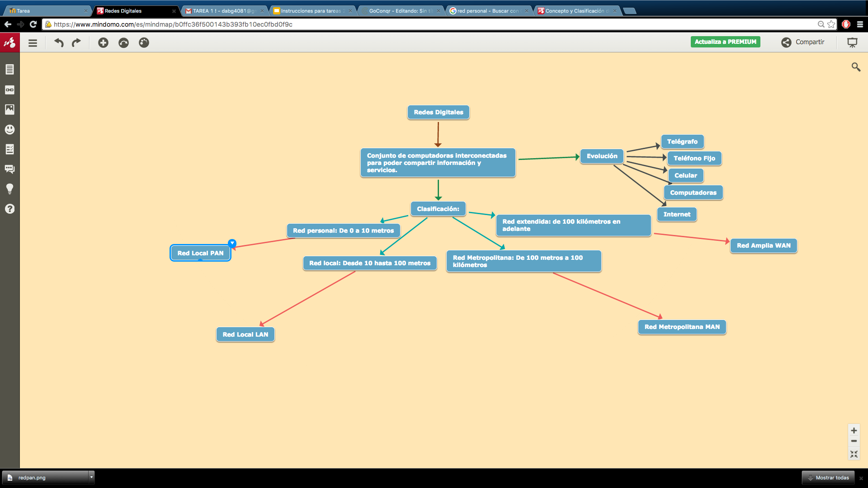This screenshot has width=868, height=488.
Task: Zoom in with the plus control
Action: [854, 430]
